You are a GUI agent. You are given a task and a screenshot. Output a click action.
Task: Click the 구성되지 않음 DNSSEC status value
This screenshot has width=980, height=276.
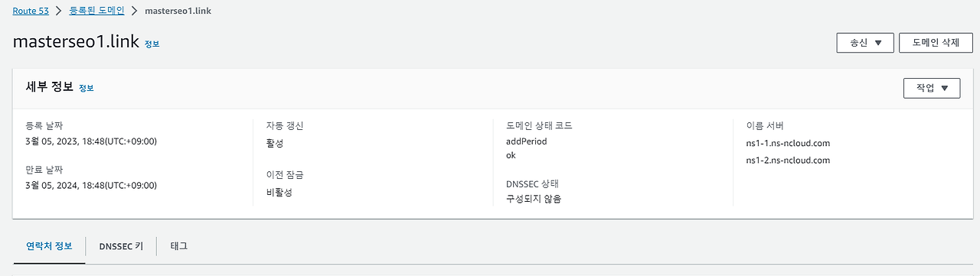pos(534,199)
